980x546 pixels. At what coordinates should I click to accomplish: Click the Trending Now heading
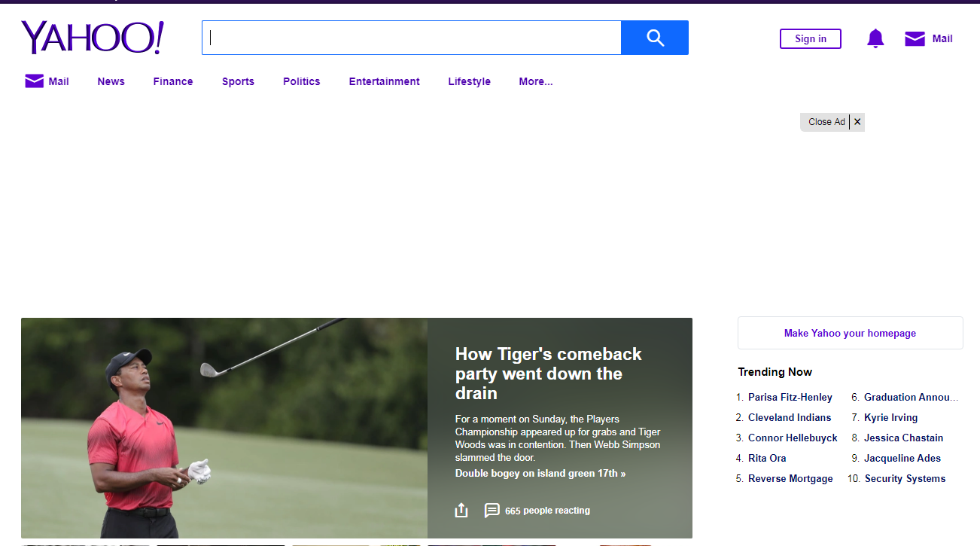775,372
